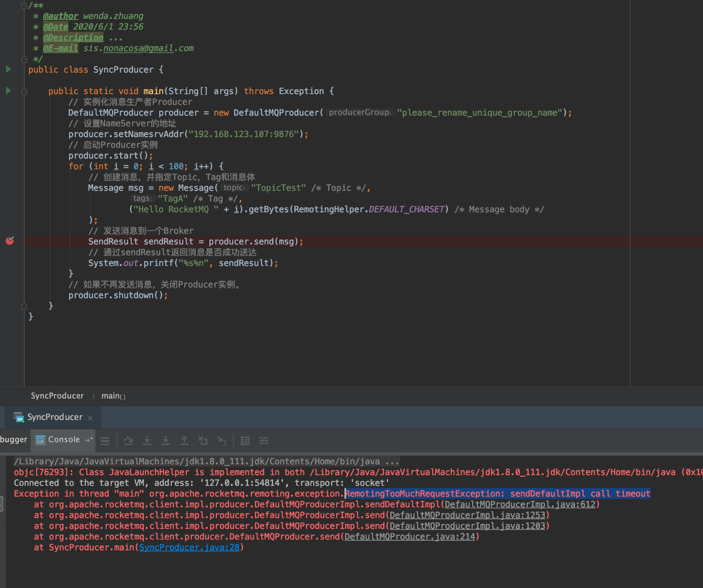Viewport: 703px width, 588px height.
Task: Click topic parameter hint
Action: pos(234,187)
